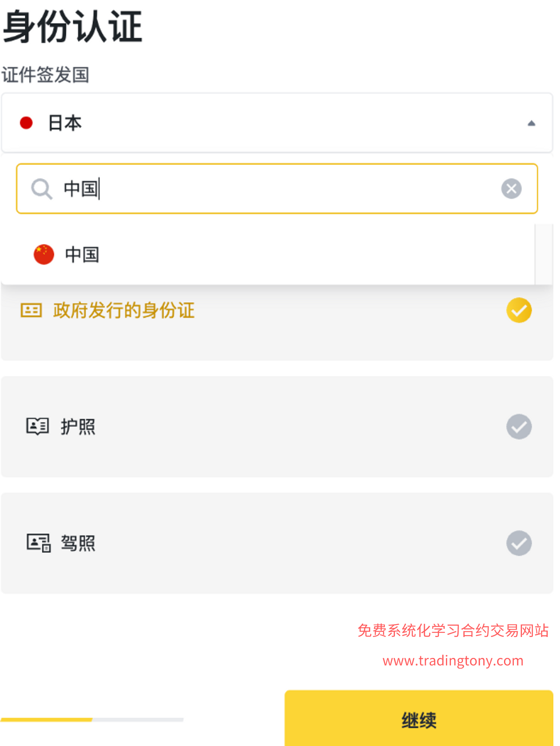The width and height of the screenshot is (560, 746).
Task: Click the Japan flag icon
Action: tap(27, 123)
